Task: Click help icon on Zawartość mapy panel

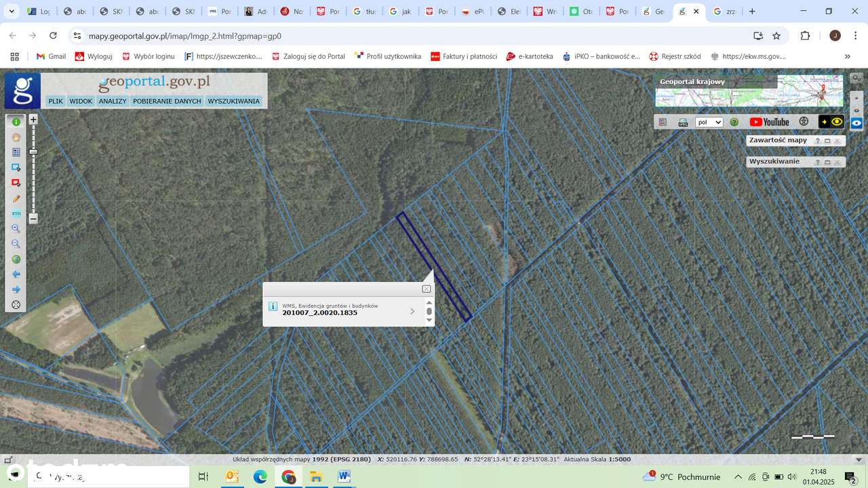Action: pyautogui.click(x=817, y=141)
